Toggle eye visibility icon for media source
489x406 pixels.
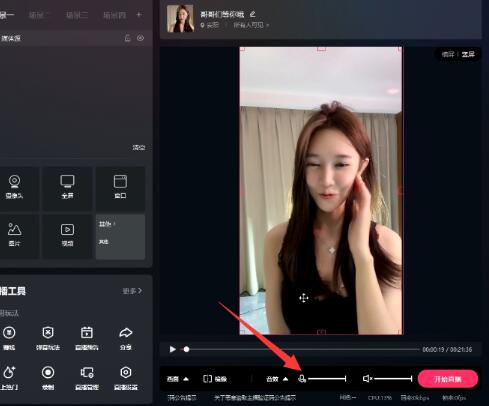pos(140,38)
